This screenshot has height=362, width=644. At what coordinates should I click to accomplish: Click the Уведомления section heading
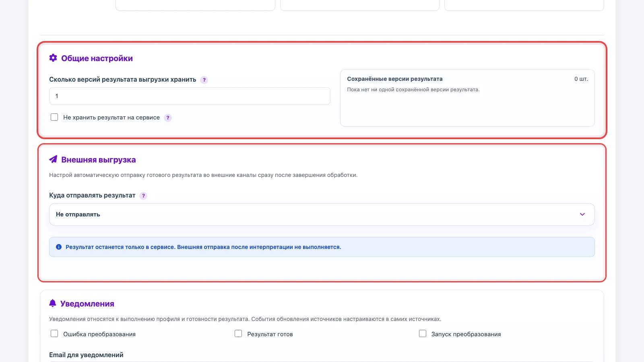pyautogui.click(x=87, y=304)
